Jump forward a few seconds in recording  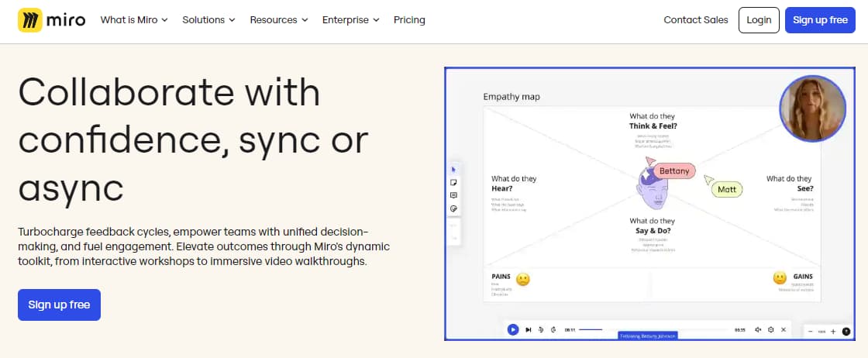(x=553, y=330)
